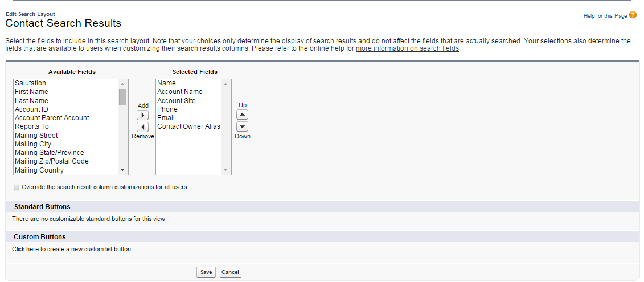This screenshot has width=644, height=282.
Task: Click Available Fields scroll-down arrow
Action: 122,170
